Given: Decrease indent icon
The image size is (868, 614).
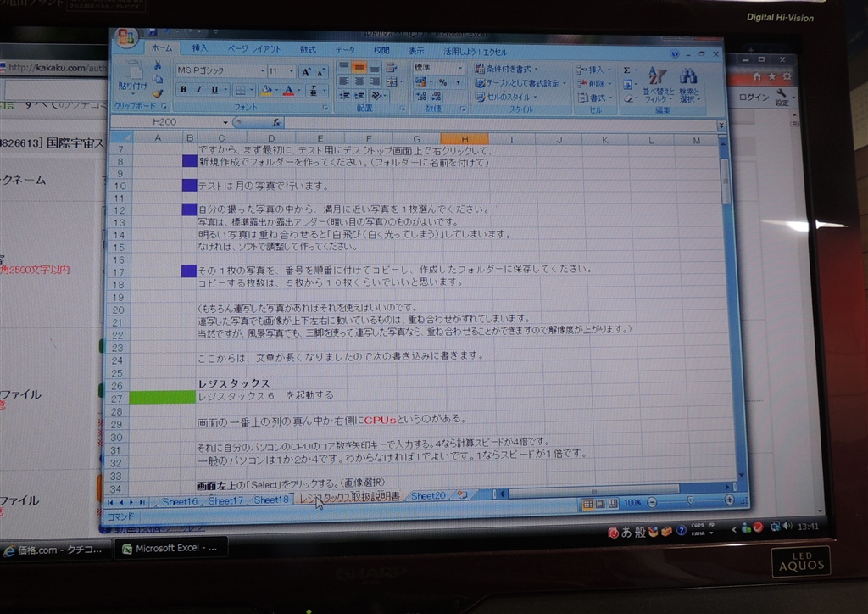Looking at the screenshot, I should pyautogui.click(x=344, y=95).
